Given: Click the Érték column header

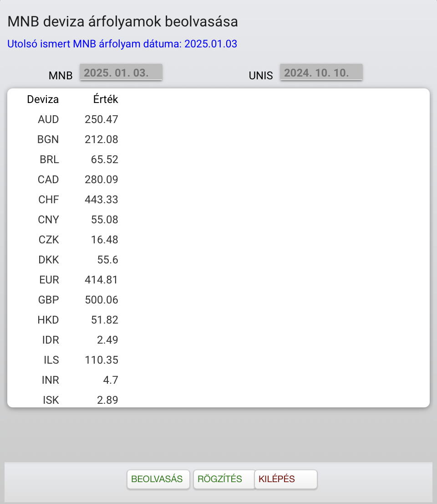Looking at the screenshot, I should pos(106,99).
